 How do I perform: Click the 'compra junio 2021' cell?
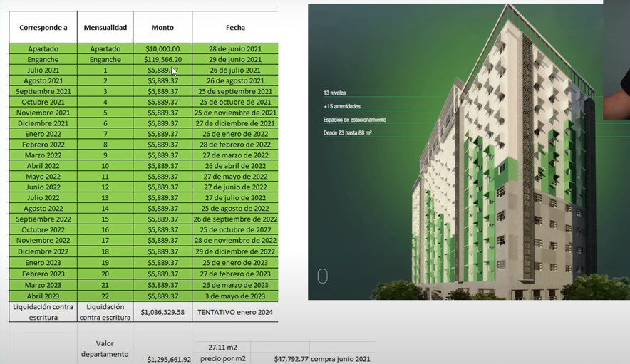341,359
